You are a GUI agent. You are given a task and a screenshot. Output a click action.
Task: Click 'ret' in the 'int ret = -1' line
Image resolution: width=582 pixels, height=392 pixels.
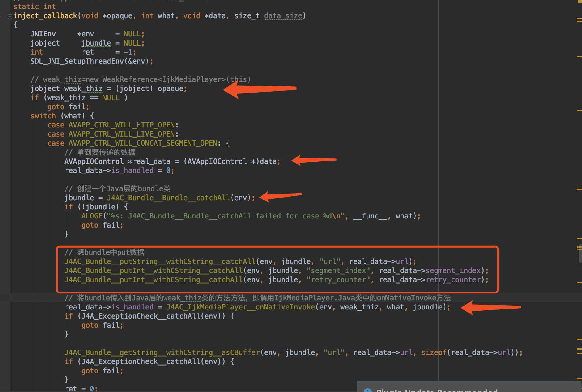[x=88, y=52]
